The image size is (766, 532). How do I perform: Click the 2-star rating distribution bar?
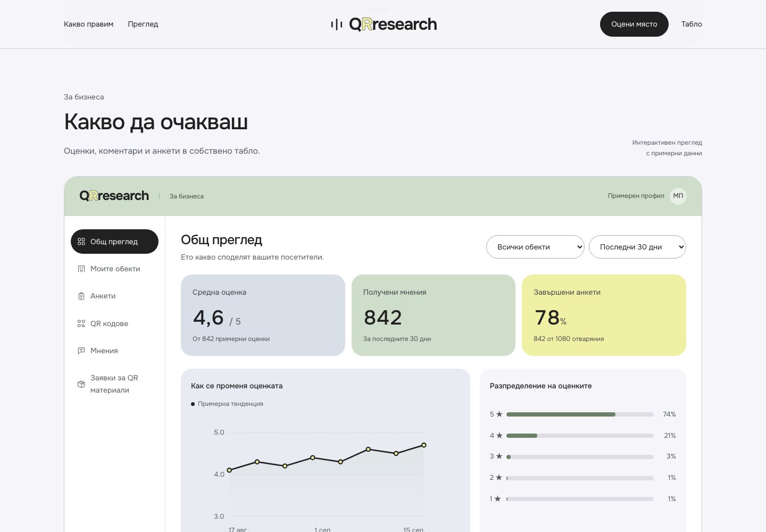pyautogui.click(x=580, y=478)
